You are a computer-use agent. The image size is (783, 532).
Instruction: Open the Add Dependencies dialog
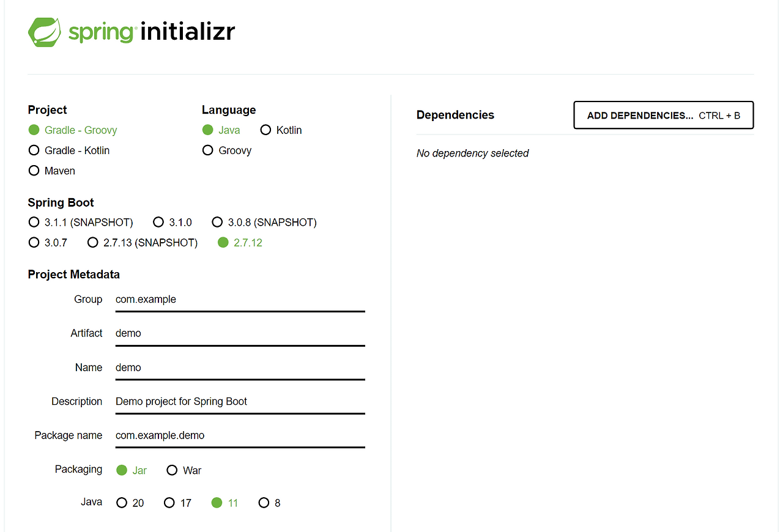[663, 115]
